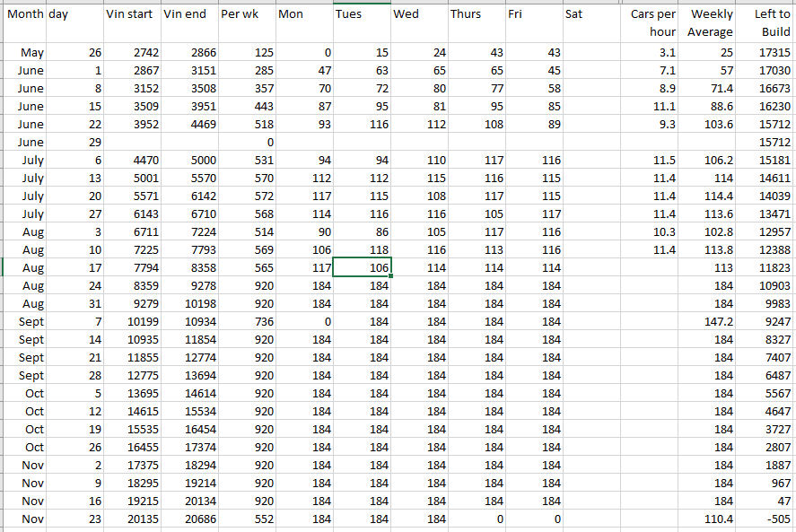The height and width of the screenshot is (532, 796).
Task: Click the Left to Build cell showing 17315
Action: [x=766, y=53]
